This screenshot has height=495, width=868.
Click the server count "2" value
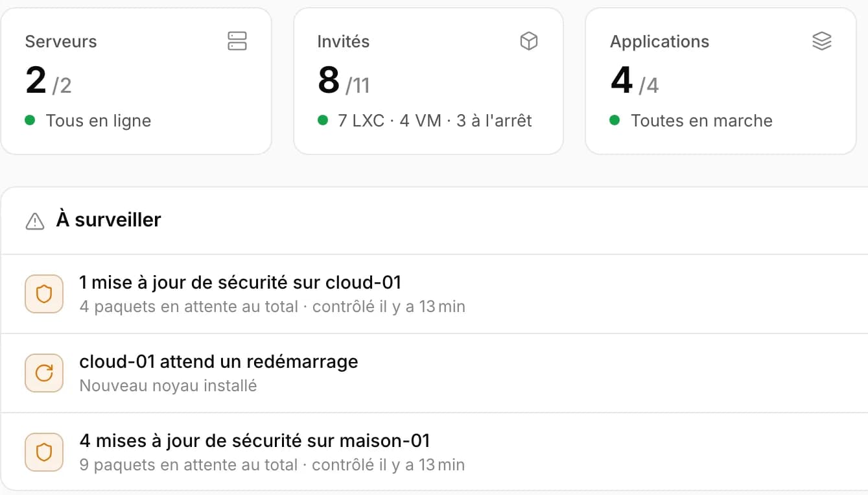pos(36,80)
